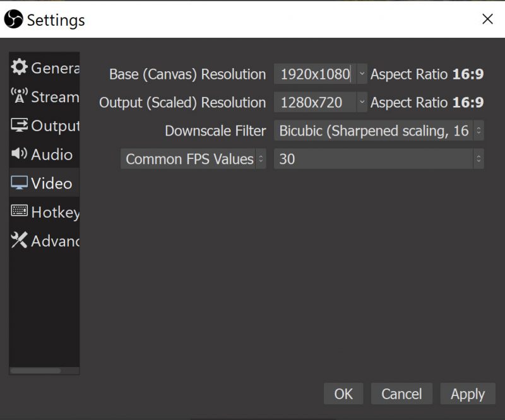The image size is (505, 420).
Task: Click the General gear icon in sidebar
Action: [20, 67]
